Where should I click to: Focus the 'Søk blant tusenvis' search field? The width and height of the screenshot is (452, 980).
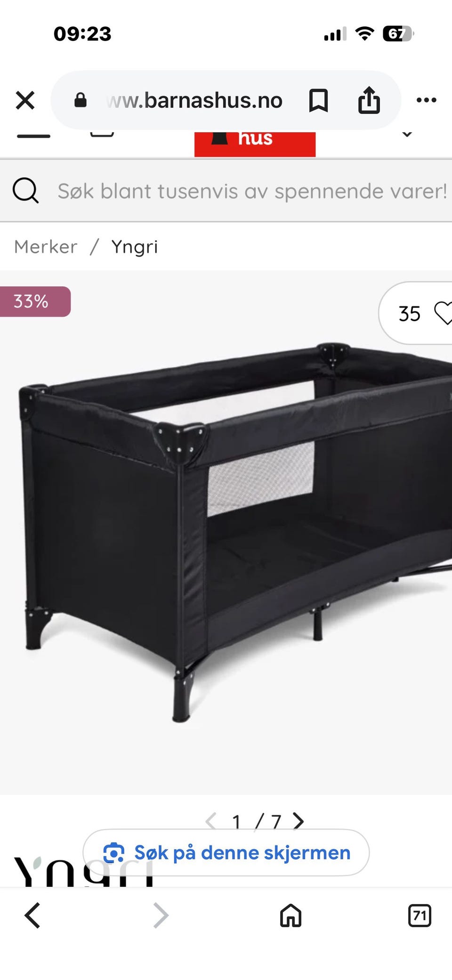[252, 191]
